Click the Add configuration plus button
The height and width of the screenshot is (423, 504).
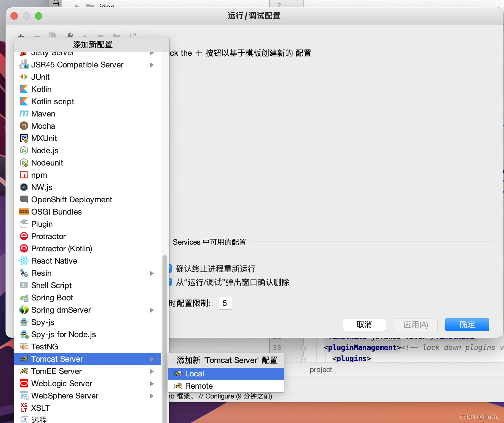[x=21, y=36]
